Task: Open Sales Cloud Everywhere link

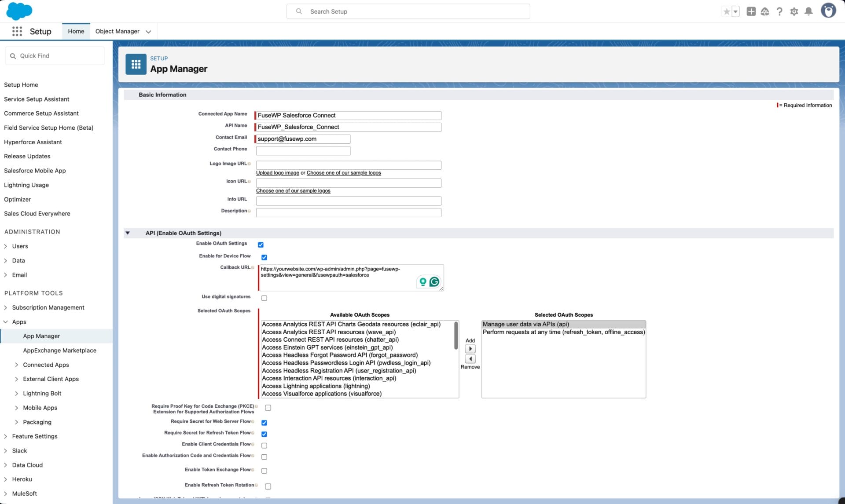Action: point(37,214)
